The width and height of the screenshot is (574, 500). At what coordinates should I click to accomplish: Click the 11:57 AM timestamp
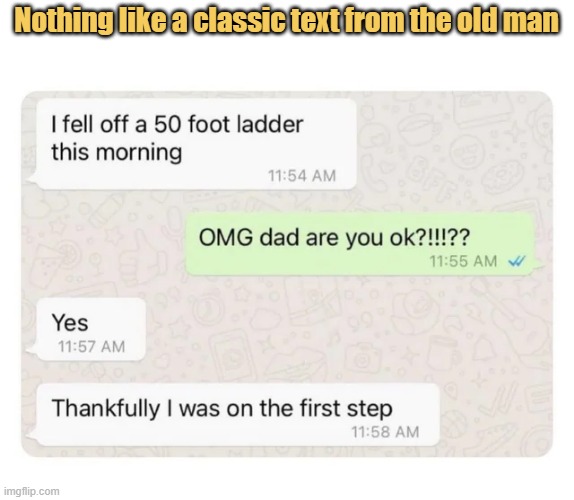(92, 347)
